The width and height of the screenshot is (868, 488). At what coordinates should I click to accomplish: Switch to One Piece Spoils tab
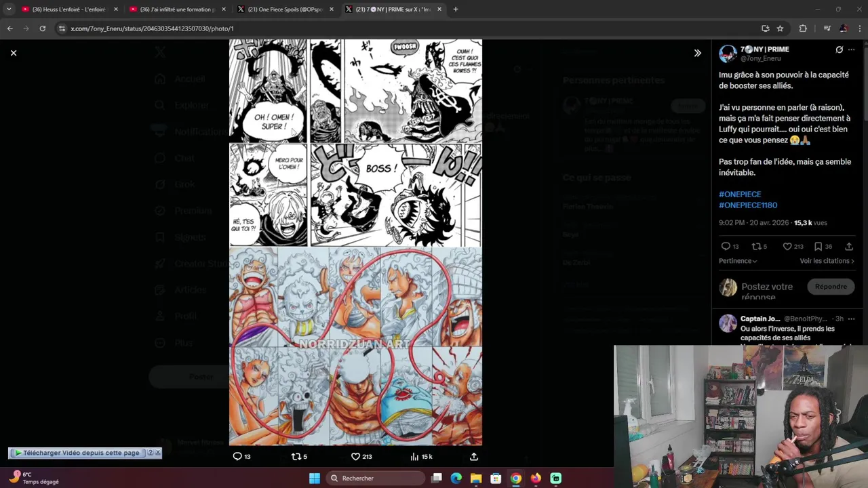click(285, 9)
